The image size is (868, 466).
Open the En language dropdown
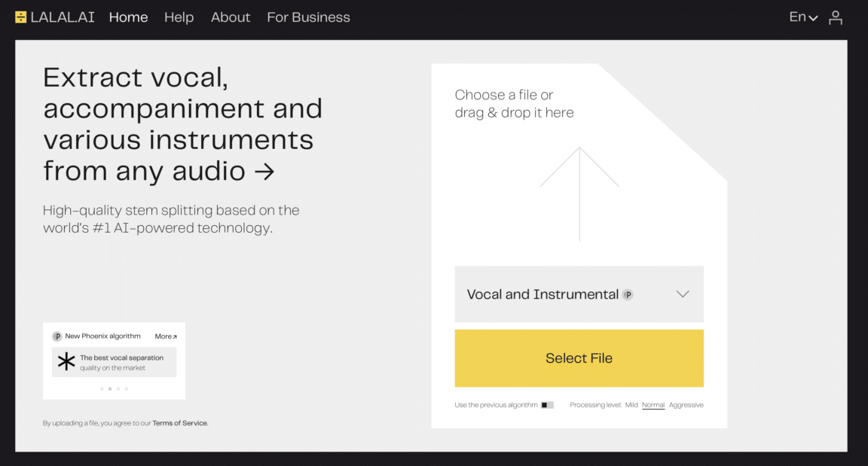point(802,17)
